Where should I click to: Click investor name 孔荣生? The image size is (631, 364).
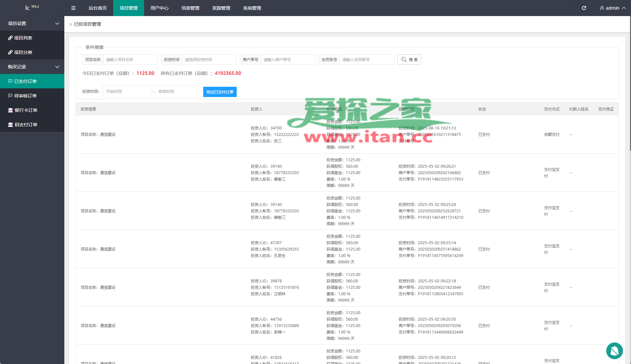pyautogui.click(x=280, y=256)
